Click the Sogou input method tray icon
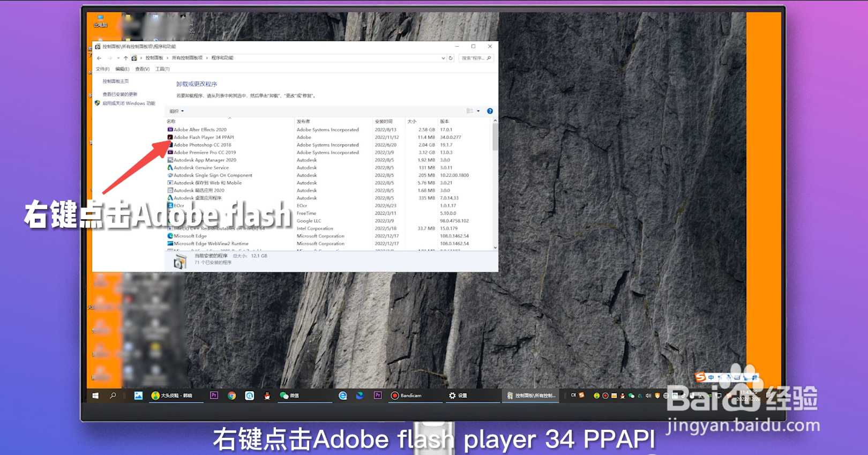 tap(581, 396)
